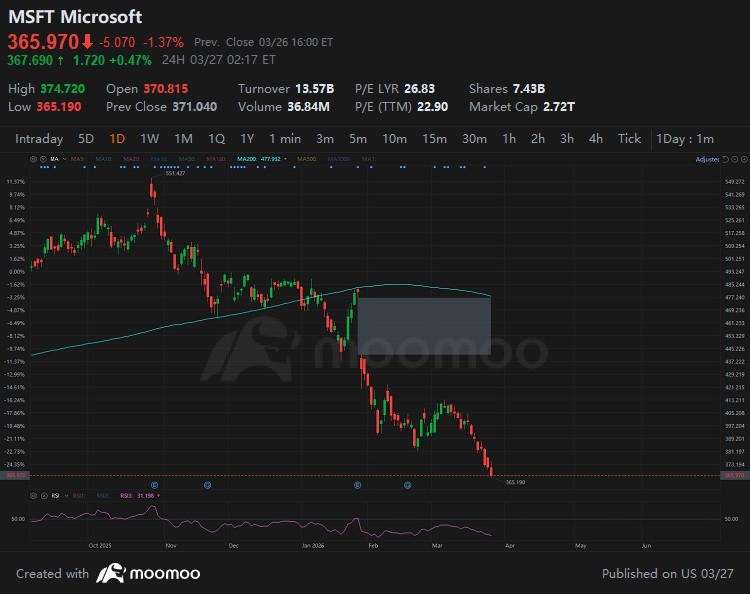This screenshot has width=750, height=594.
Task: Click the Turnover value 13.57B
Action: (314, 89)
